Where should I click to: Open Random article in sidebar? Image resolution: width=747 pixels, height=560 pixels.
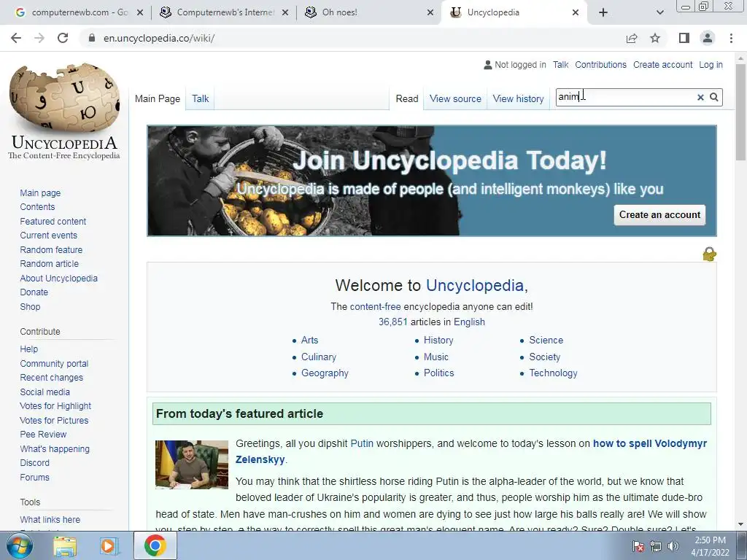(x=49, y=264)
